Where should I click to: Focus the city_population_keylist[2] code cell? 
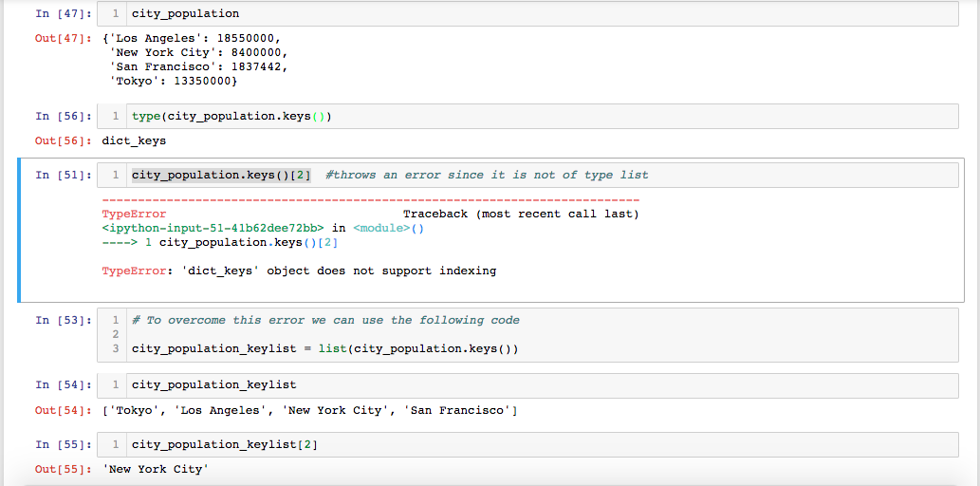tap(527, 445)
